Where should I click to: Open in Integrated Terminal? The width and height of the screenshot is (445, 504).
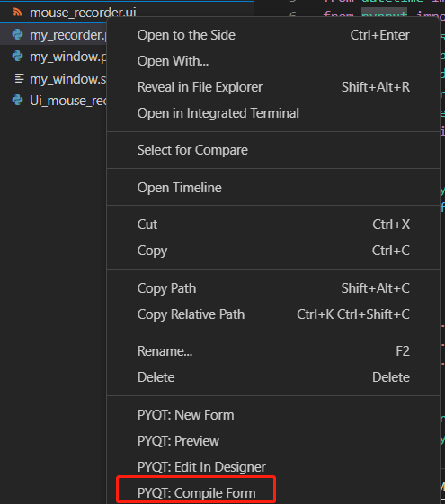273,113
